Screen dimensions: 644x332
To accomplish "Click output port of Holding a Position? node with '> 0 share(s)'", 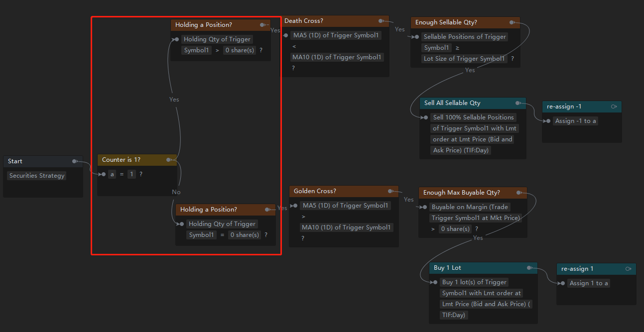I will pyautogui.click(x=262, y=25).
